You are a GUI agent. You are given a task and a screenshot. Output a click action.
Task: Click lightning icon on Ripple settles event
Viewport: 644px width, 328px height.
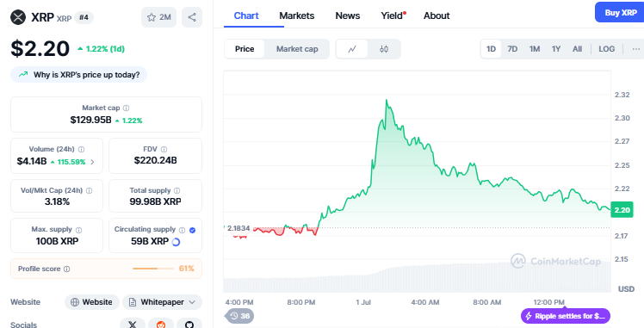pyautogui.click(x=529, y=316)
